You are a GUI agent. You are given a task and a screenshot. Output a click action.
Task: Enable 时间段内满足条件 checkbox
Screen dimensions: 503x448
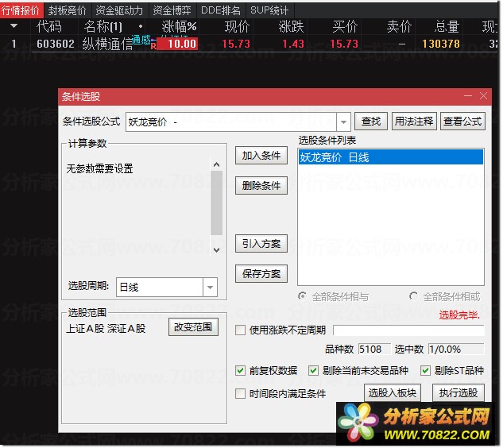tap(240, 394)
